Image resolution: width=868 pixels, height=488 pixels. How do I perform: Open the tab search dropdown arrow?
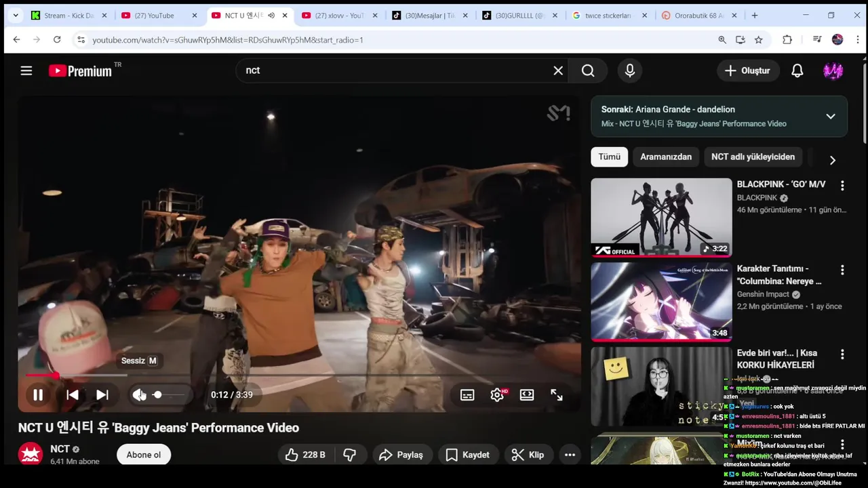[x=15, y=15]
